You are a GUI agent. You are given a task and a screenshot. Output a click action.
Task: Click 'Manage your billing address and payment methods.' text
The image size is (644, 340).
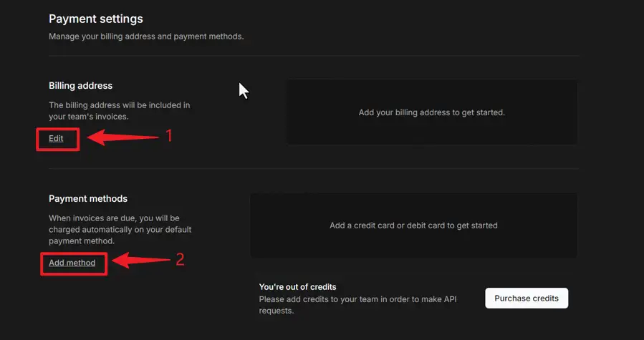tap(146, 37)
